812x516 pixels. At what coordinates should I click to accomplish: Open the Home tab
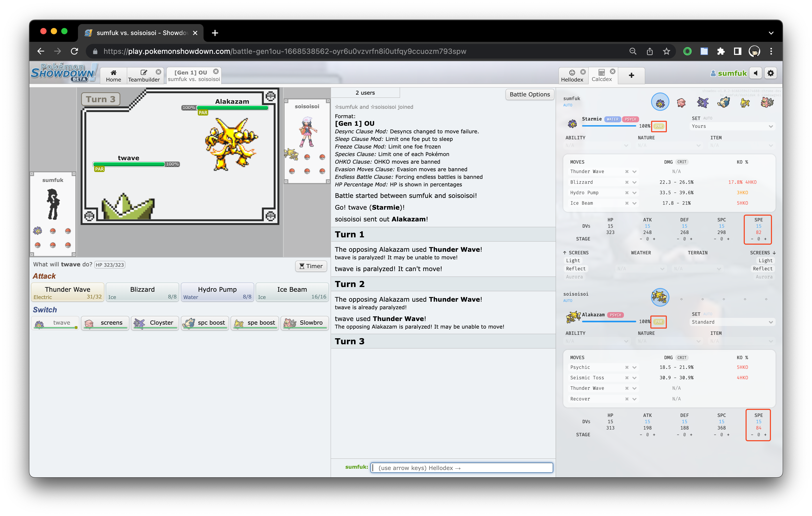click(x=113, y=76)
